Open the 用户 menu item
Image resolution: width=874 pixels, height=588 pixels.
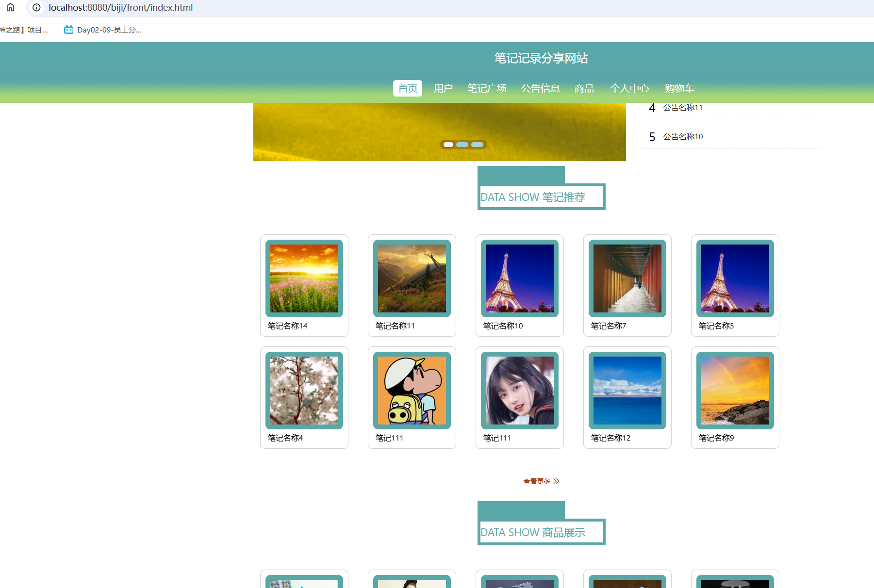point(443,88)
